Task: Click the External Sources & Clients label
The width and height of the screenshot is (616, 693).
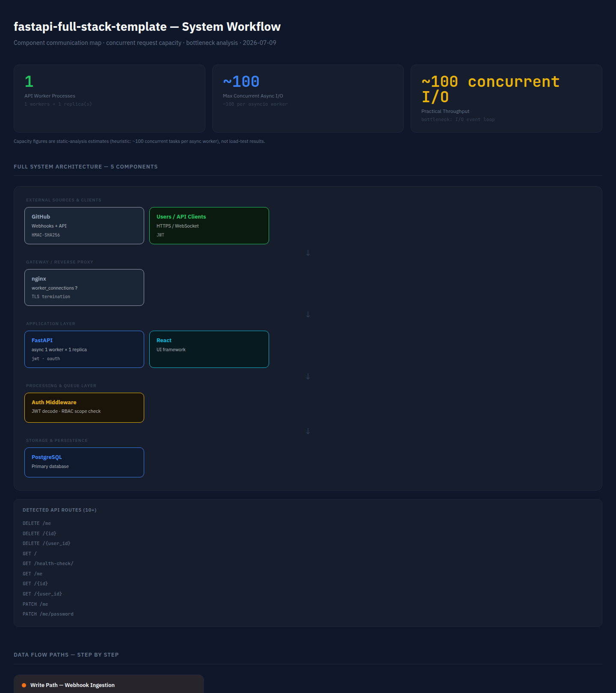Action: 64,200
